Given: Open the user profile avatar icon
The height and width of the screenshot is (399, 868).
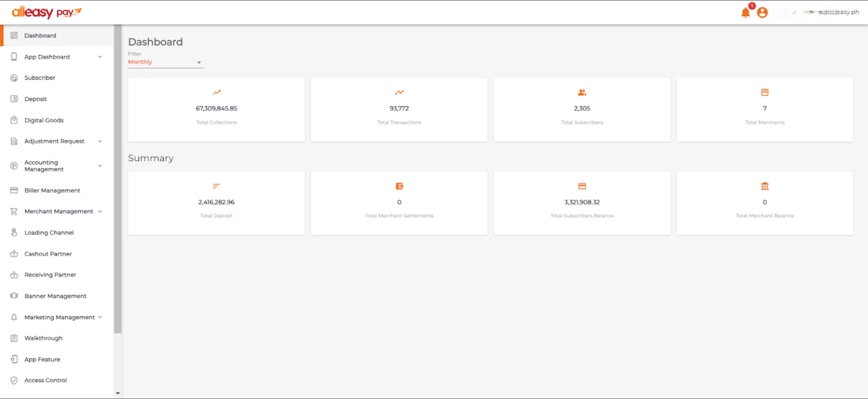Looking at the screenshot, I should click(762, 12).
